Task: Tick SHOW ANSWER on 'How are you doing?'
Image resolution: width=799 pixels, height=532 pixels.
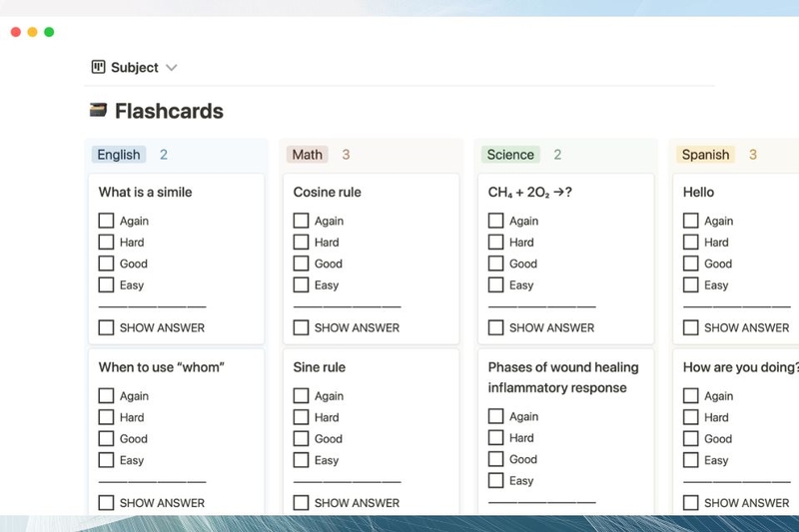Action: pyautogui.click(x=690, y=502)
